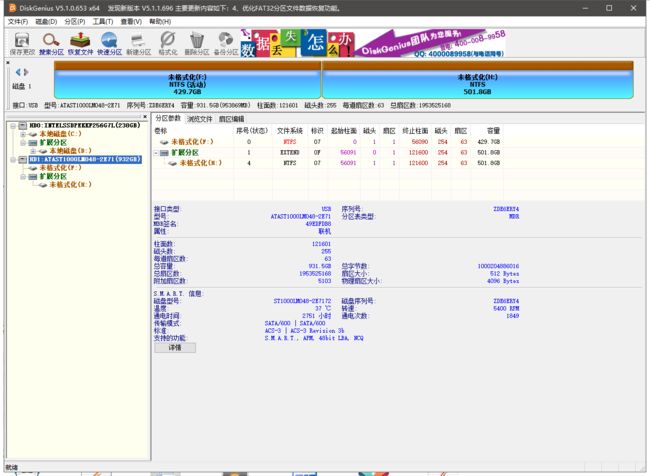Screen dimensions: 650x476
Task: Switch to the 扇区编辑 tab
Action: (x=231, y=119)
